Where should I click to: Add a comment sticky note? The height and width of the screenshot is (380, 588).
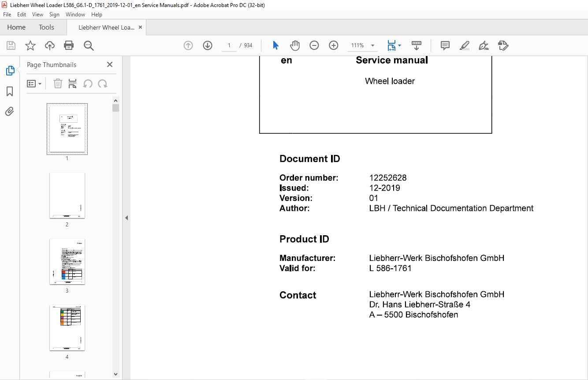pos(445,45)
